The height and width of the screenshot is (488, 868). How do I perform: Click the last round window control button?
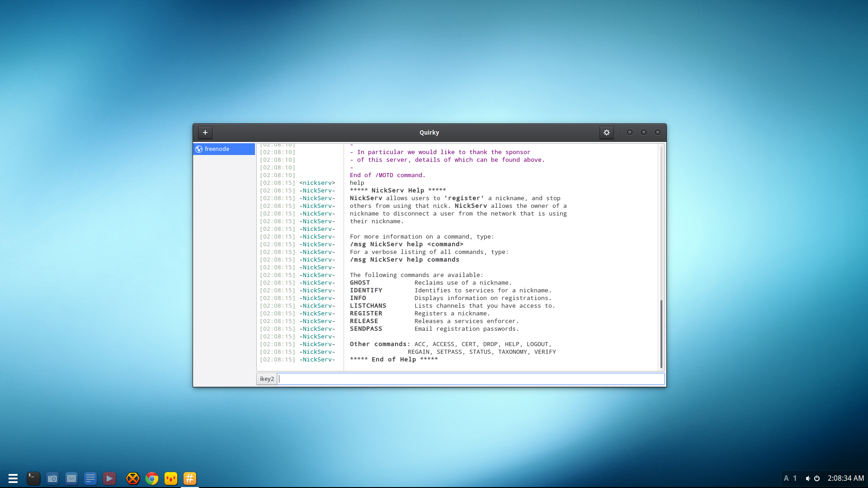click(658, 132)
